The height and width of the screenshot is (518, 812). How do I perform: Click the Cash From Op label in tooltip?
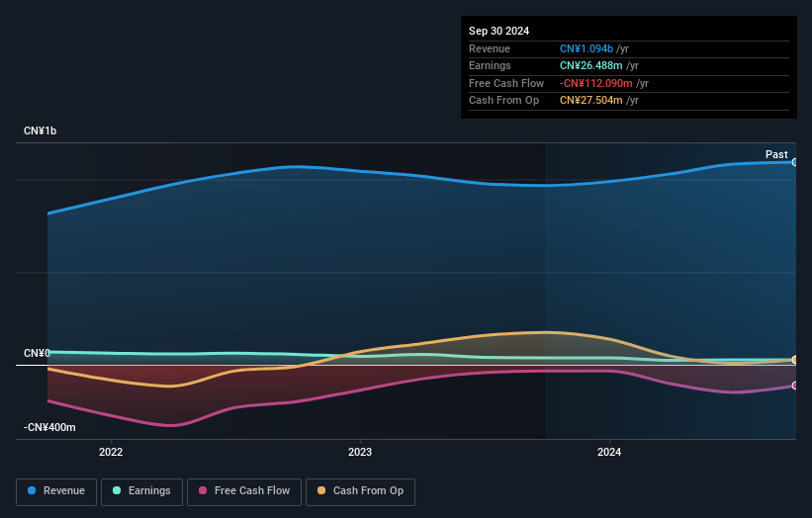click(503, 101)
